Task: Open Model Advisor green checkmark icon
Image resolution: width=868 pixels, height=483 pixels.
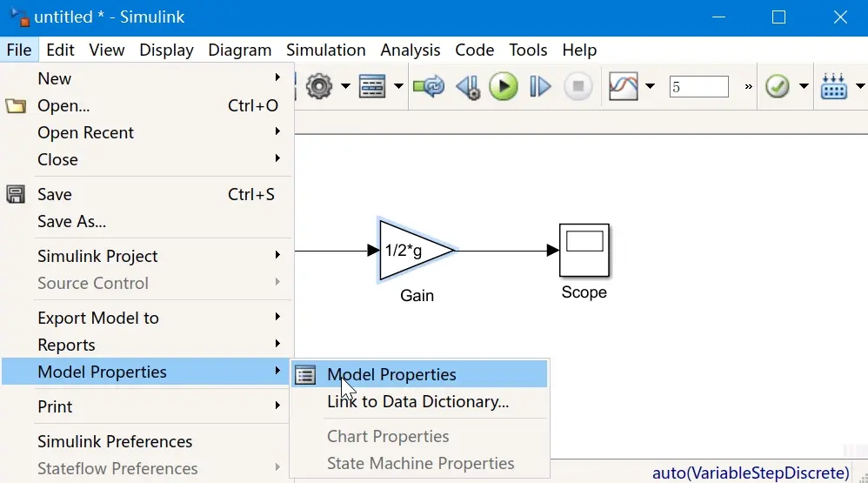Action: point(778,86)
